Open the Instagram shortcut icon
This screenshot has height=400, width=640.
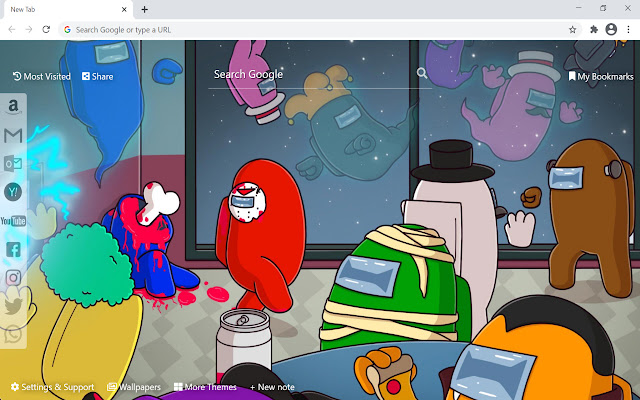pyautogui.click(x=13, y=278)
